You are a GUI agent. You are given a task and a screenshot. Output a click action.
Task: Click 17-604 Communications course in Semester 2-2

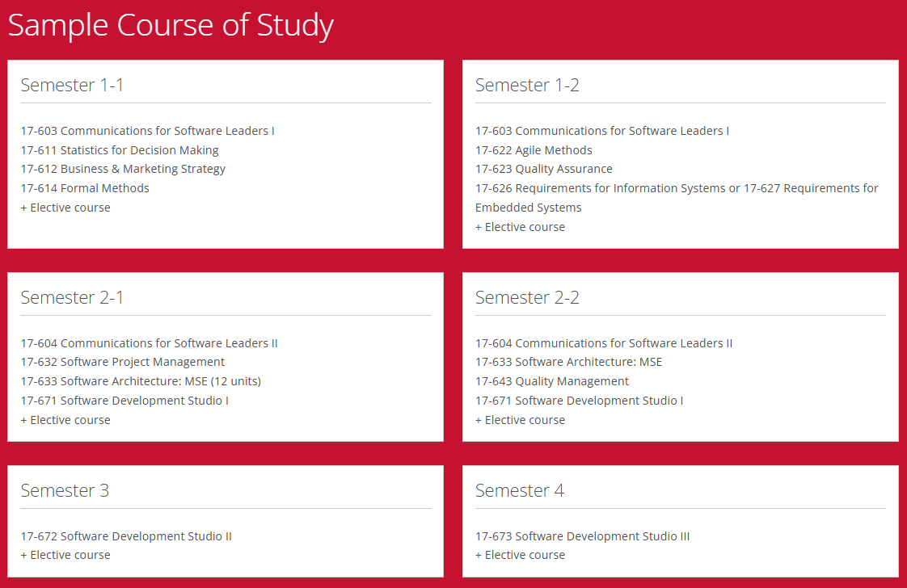tap(604, 343)
